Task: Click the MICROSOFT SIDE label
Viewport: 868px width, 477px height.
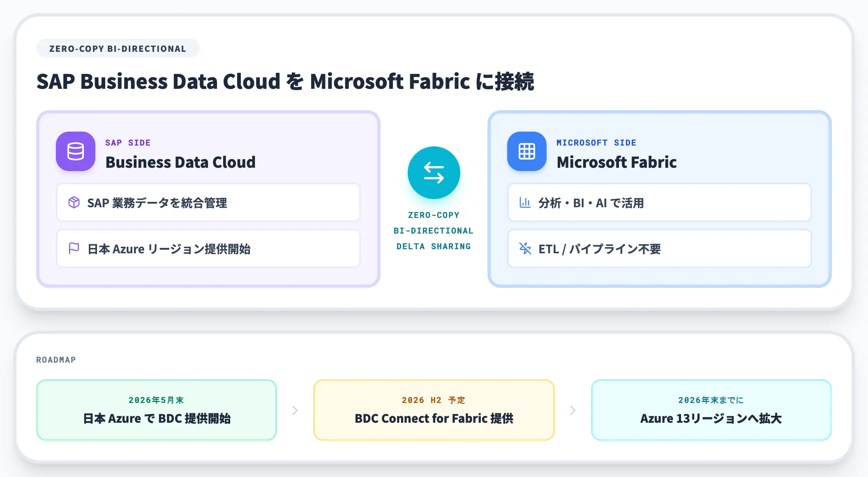Action: tap(596, 143)
